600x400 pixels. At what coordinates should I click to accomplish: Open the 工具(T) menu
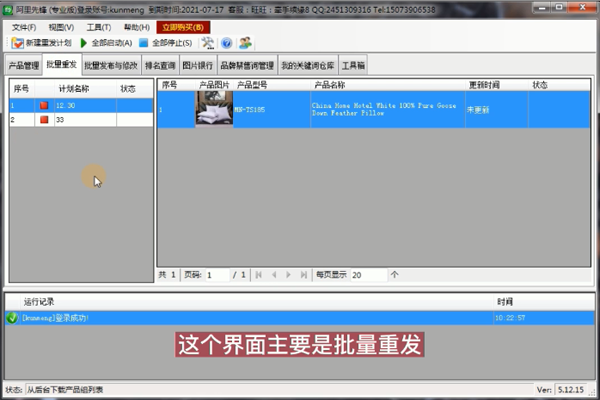point(99,27)
